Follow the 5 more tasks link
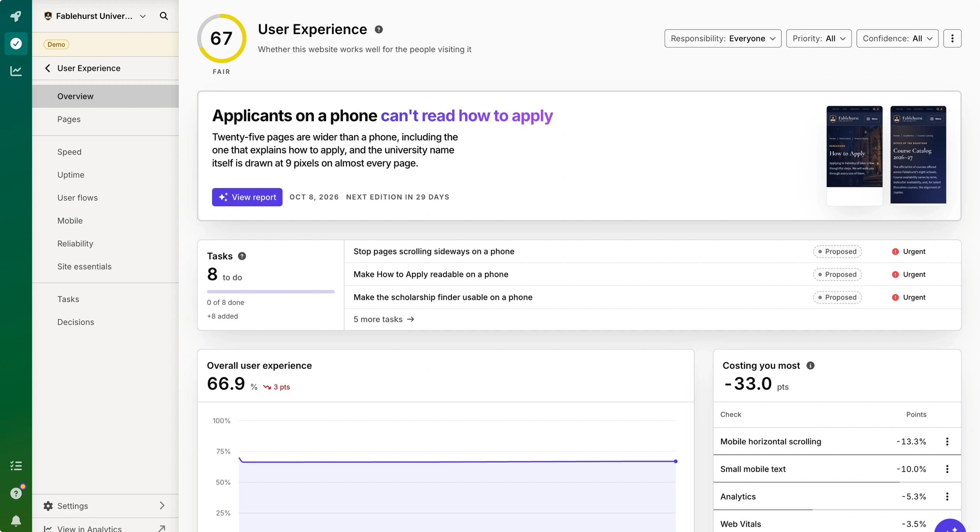 [384, 319]
